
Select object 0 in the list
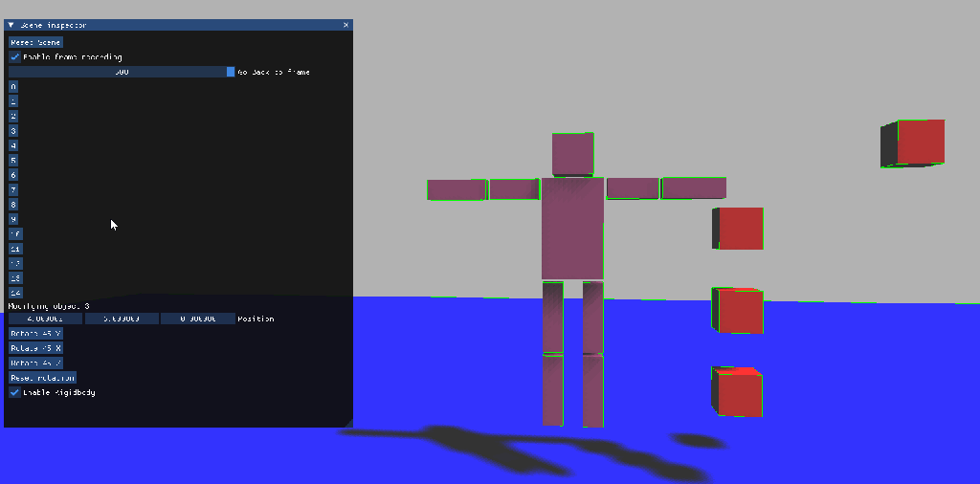(x=13, y=86)
